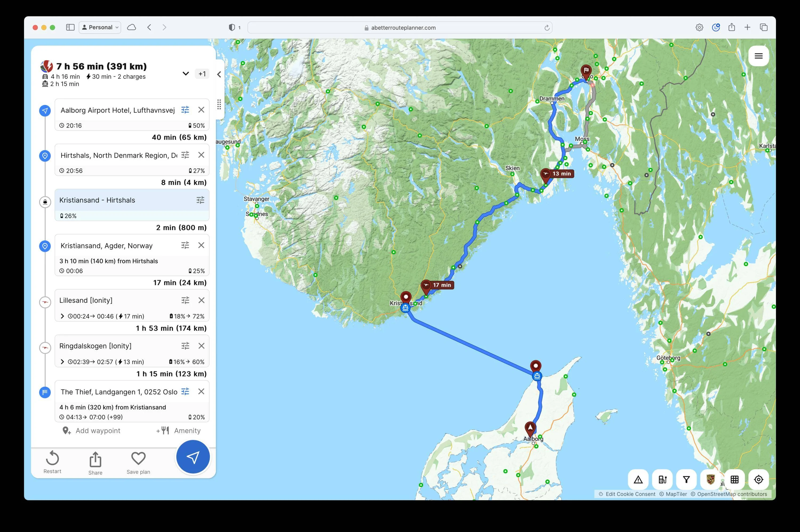Remove The Thief destination

(201, 392)
